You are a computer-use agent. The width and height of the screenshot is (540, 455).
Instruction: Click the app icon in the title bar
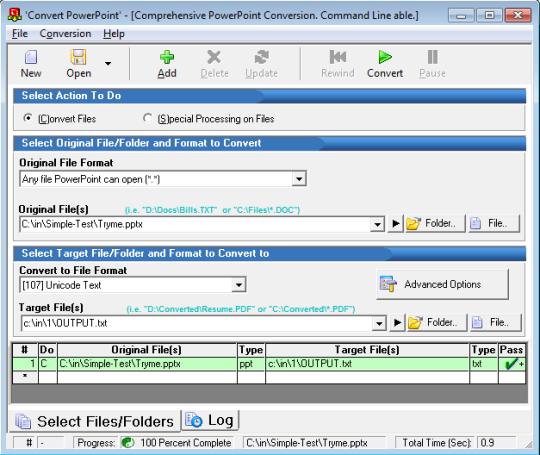[x=15, y=15]
